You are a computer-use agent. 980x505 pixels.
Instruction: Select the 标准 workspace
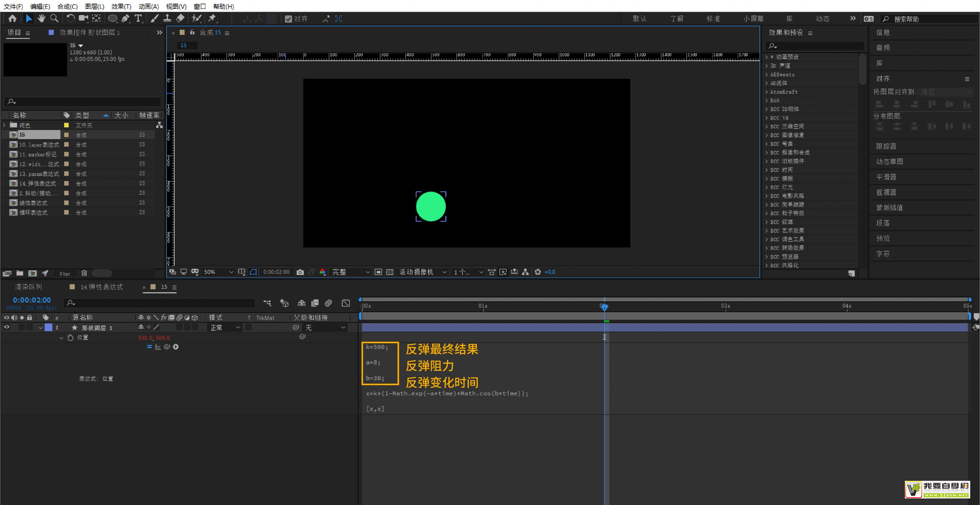pyautogui.click(x=713, y=19)
